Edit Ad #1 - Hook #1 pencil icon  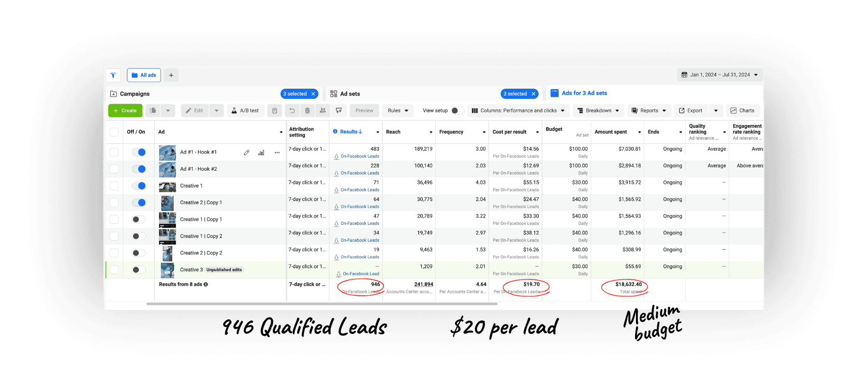247,152
